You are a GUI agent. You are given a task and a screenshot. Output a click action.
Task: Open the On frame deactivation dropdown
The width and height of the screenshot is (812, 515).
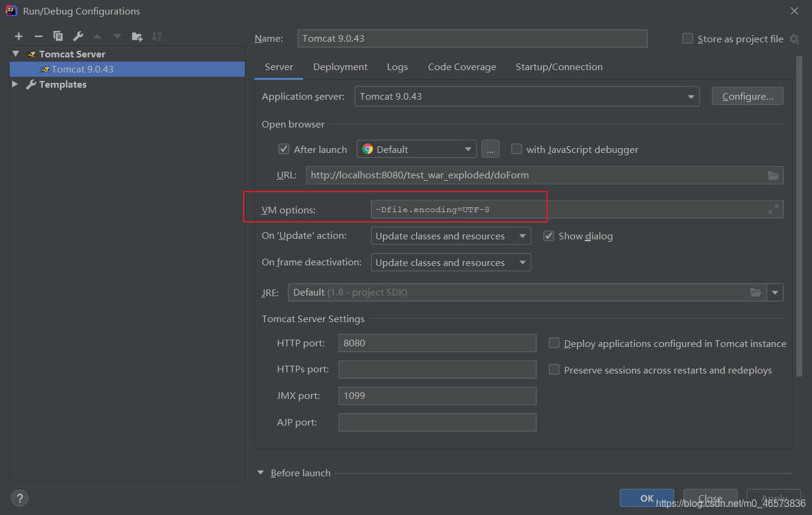click(451, 262)
